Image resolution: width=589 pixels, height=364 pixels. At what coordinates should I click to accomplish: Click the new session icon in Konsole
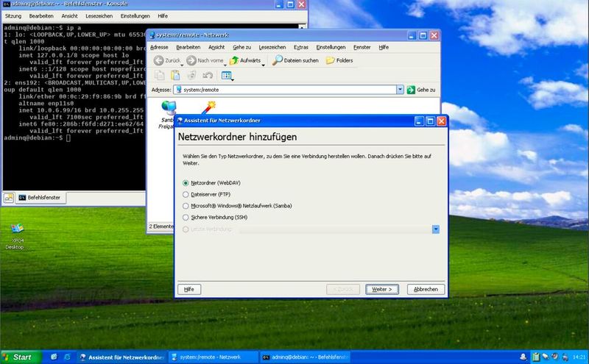point(9,198)
